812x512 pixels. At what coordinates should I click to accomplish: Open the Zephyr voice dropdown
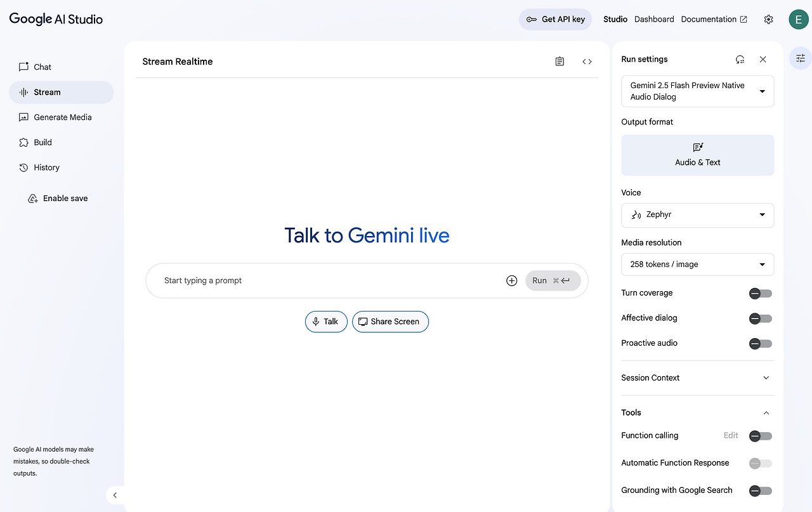[698, 215]
